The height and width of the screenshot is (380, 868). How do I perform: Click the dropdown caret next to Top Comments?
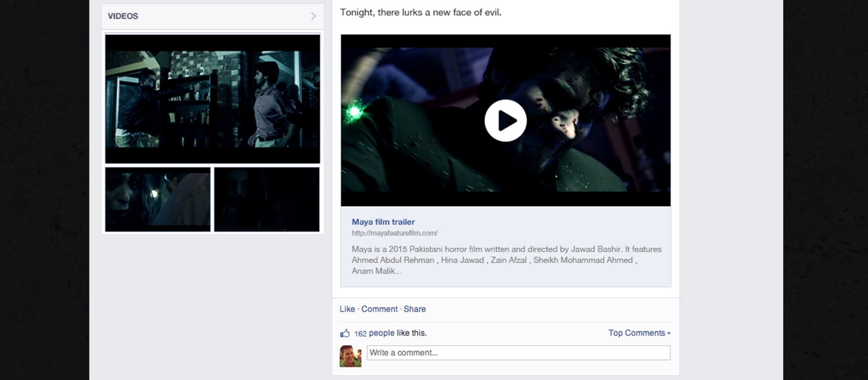click(x=669, y=333)
